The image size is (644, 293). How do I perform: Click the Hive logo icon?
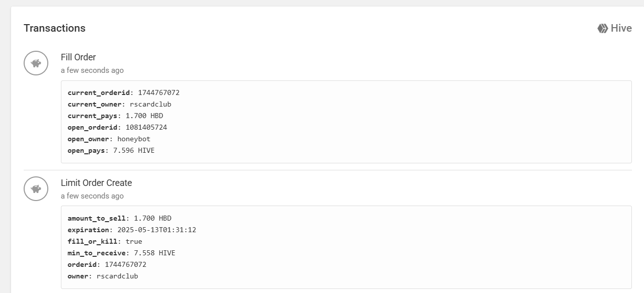click(x=603, y=29)
